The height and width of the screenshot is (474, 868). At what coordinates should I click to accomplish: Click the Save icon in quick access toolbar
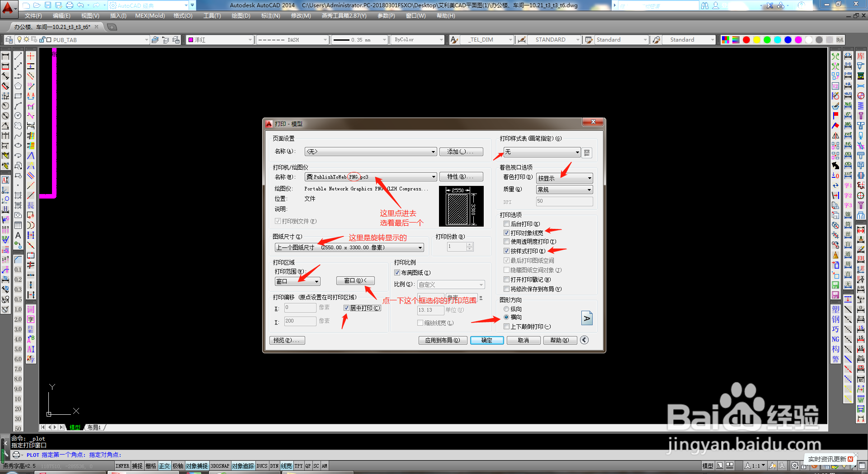(48, 5)
